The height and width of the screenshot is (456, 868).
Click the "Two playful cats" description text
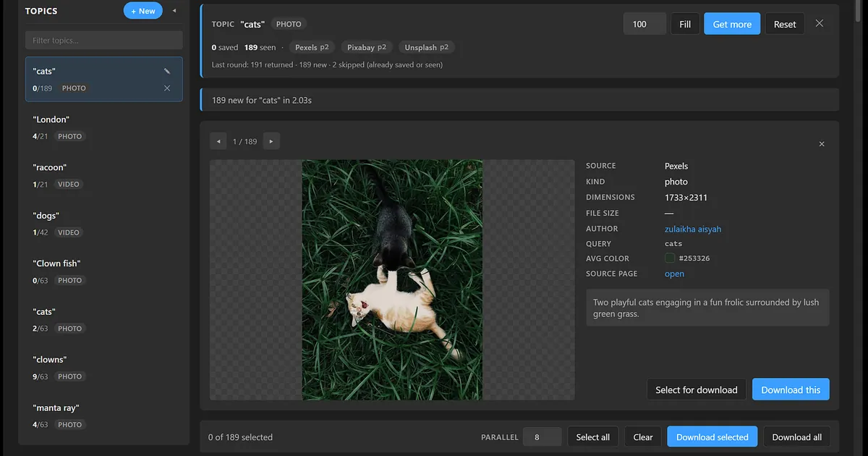pyautogui.click(x=706, y=308)
